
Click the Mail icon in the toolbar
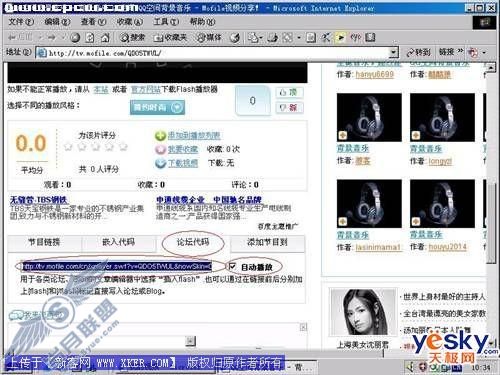pyautogui.click(x=253, y=38)
